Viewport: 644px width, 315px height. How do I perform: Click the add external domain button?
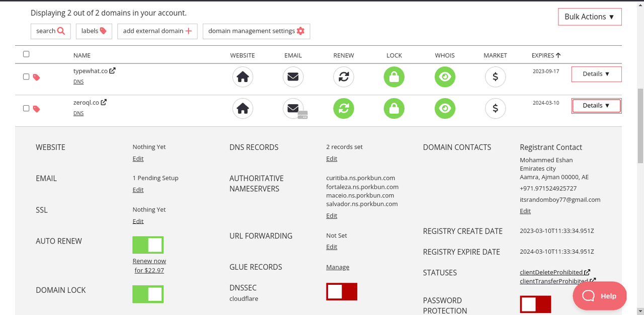click(157, 31)
